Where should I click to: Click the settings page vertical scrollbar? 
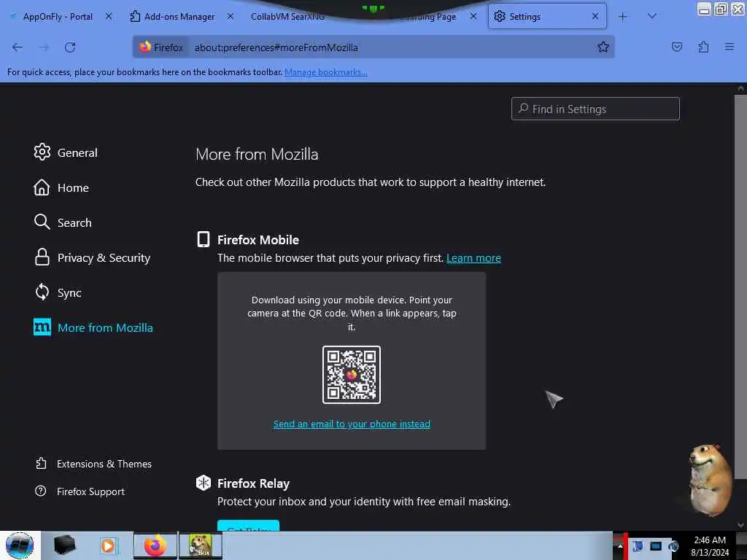pyautogui.click(x=740, y=286)
